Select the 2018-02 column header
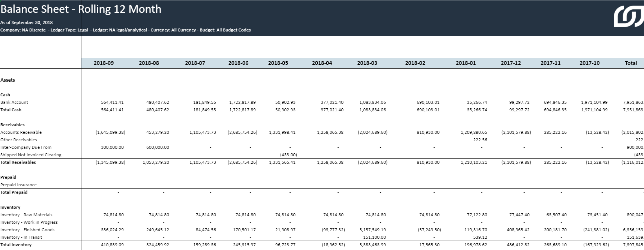The image size is (644, 250). (x=415, y=63)
